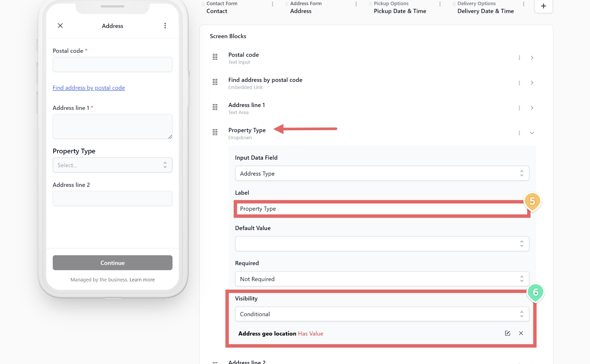Follow the Find address by postal code link
Screen dimensions: 590x364
coord(89,88)
